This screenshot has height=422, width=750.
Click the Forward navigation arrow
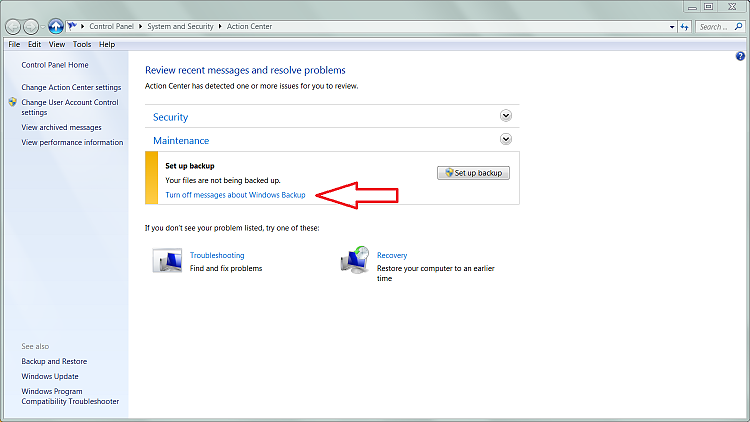(31, 27)
